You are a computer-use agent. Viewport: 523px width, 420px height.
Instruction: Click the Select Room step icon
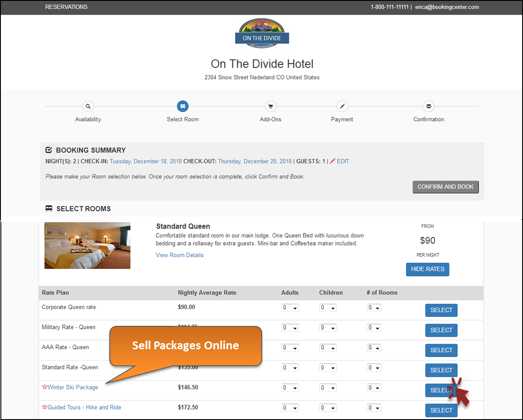(x=183, y=106)
